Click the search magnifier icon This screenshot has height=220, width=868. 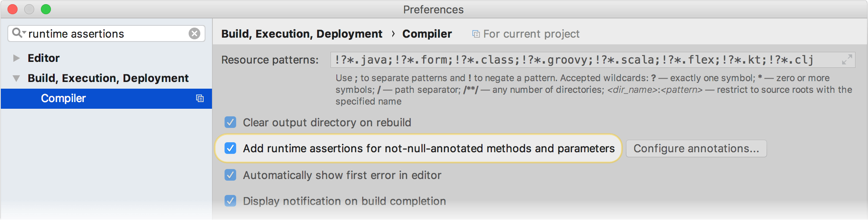point(18,33)
